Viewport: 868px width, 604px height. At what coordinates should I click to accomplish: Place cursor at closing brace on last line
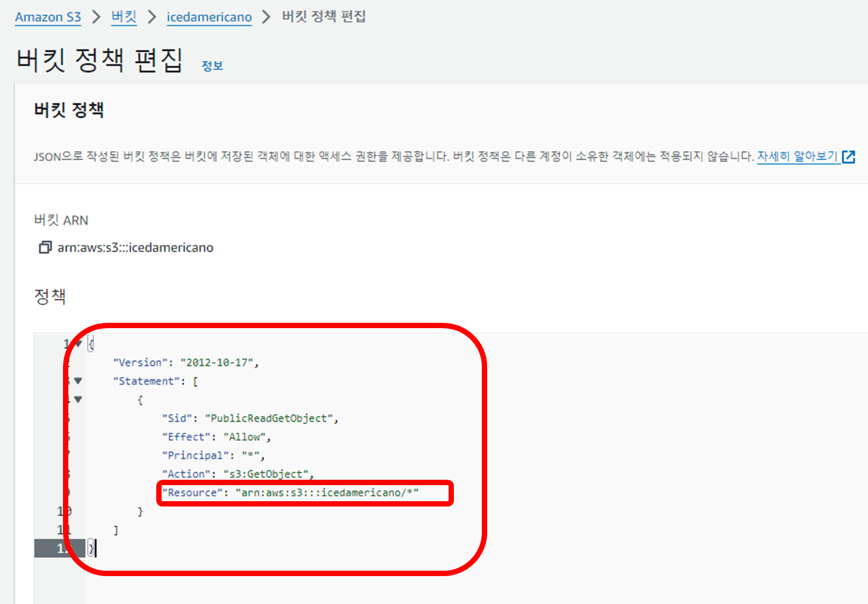click(x=91, y=548)
